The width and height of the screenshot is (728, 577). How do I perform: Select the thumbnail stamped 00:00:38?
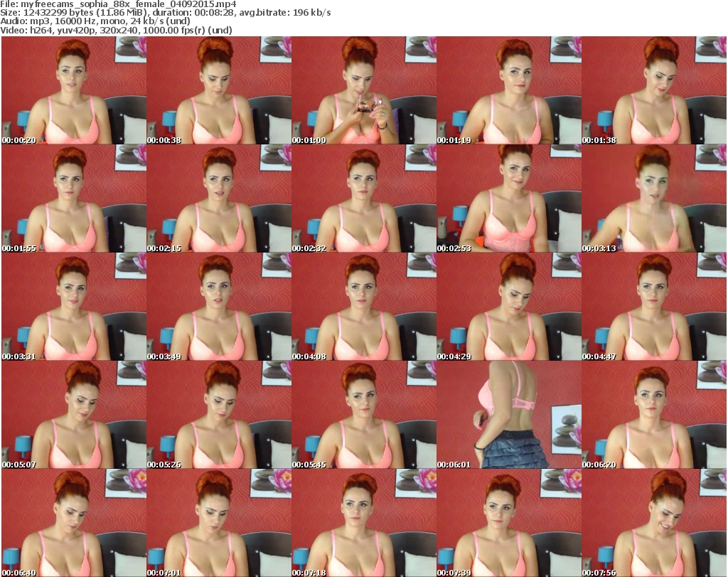[219, 90]
